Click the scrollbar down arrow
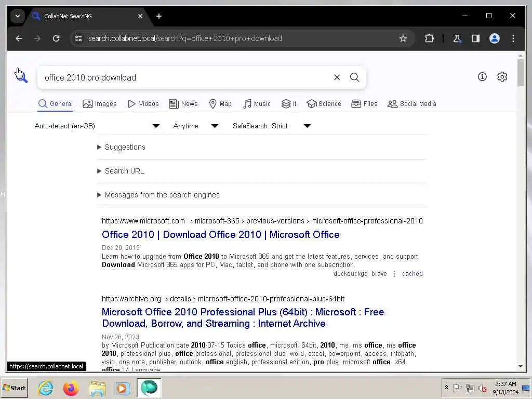This screenshot has height=399, width=532. (x=521, y=366)
